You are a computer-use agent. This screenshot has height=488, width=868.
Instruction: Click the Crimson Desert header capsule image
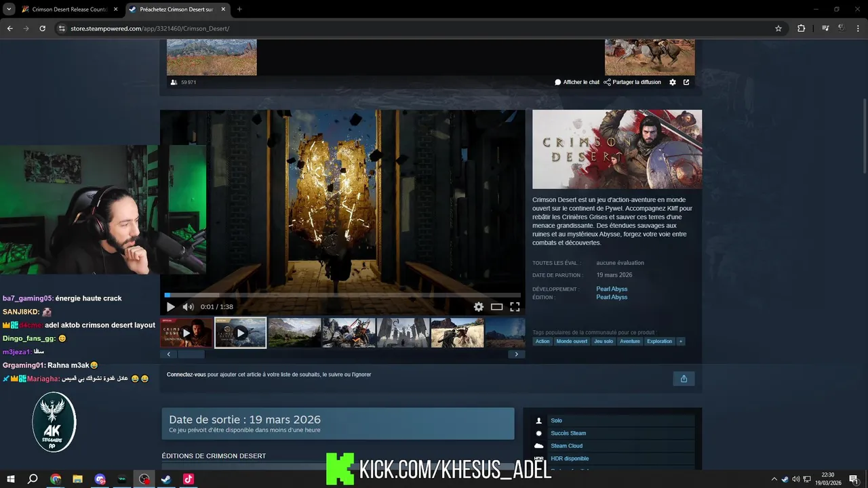click(617, 149)
